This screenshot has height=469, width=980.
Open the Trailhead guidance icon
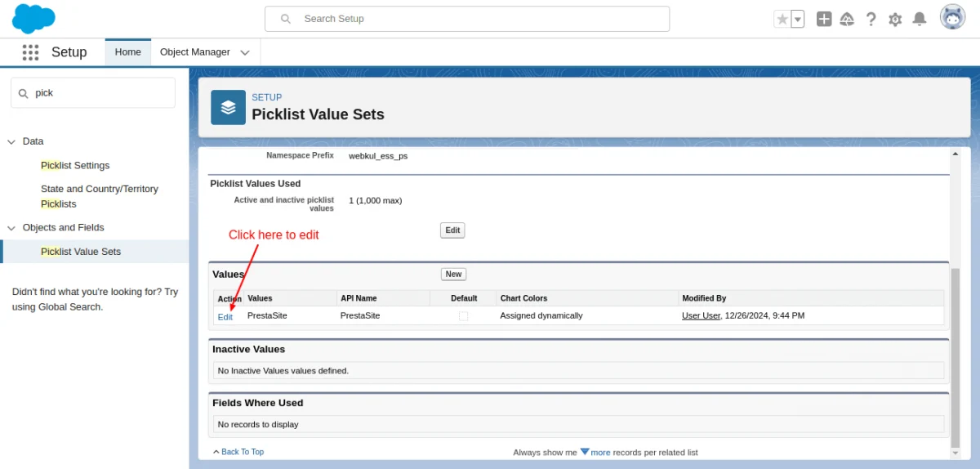point(847,19)
